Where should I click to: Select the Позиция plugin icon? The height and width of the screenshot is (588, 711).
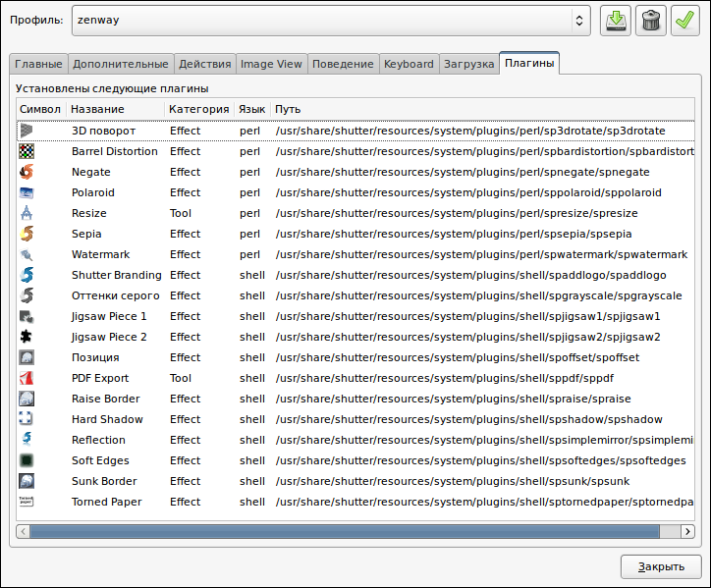[27, 357]
